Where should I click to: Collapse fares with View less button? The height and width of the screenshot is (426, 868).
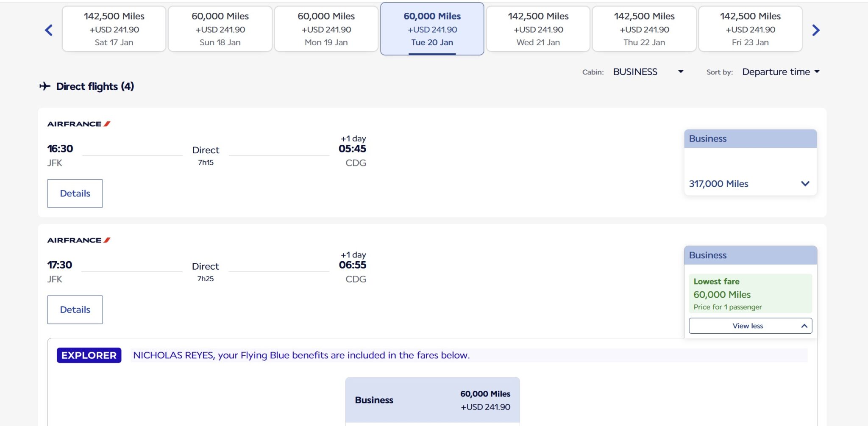[x=750, y=326]
